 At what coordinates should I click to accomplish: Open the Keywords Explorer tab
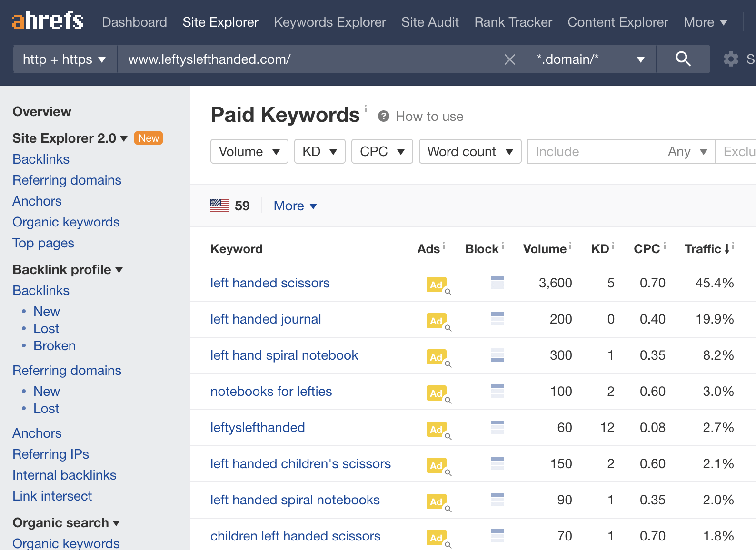point(329,22)
